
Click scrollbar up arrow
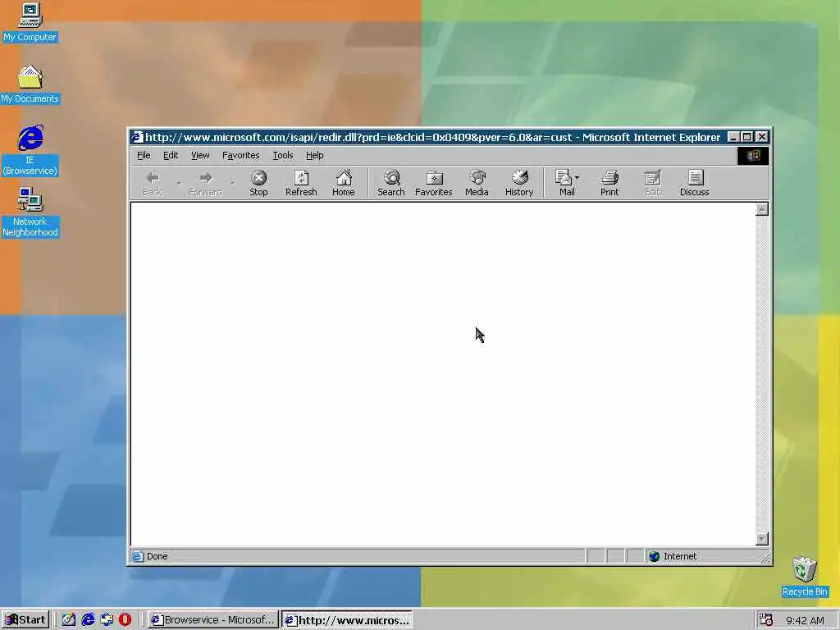(x=762, y=209)
